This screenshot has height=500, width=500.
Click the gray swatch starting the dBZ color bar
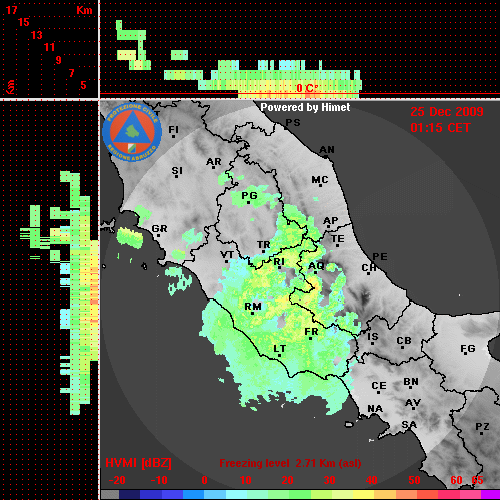[110, 495]
